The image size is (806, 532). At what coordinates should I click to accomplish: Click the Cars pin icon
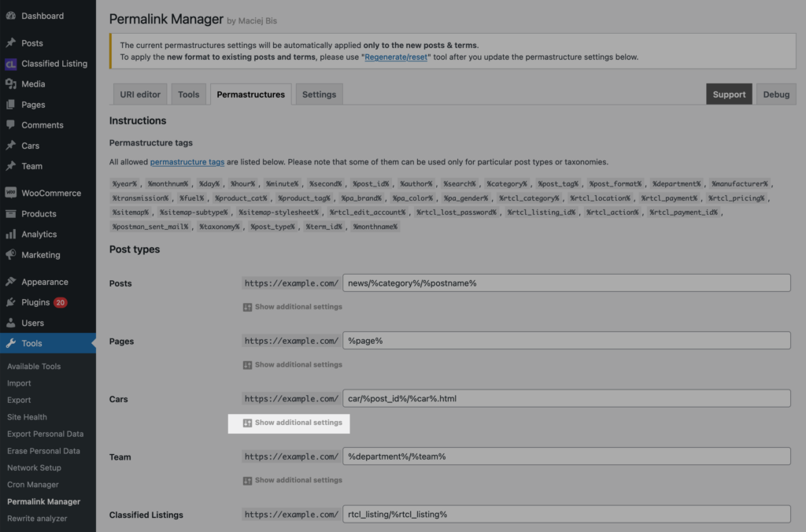[11, 146]
